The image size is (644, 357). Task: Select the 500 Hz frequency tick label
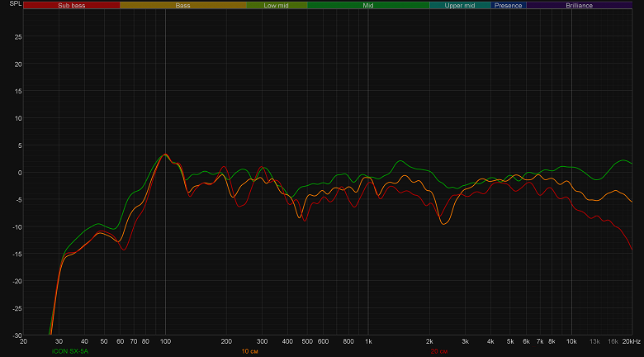[x=307, y=341]
